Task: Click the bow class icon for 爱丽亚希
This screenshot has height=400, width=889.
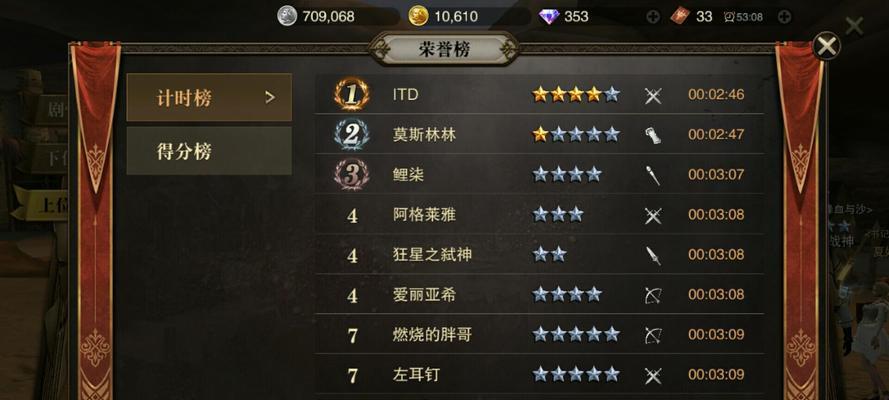Action: pos(653,295)
